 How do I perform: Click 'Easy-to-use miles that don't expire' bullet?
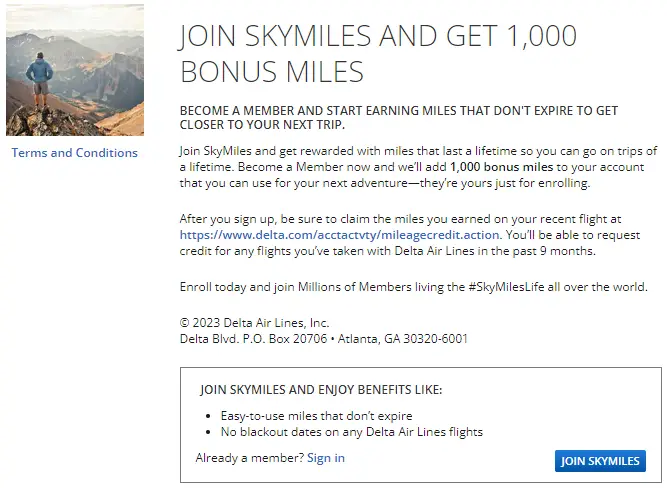coord(316,416)
